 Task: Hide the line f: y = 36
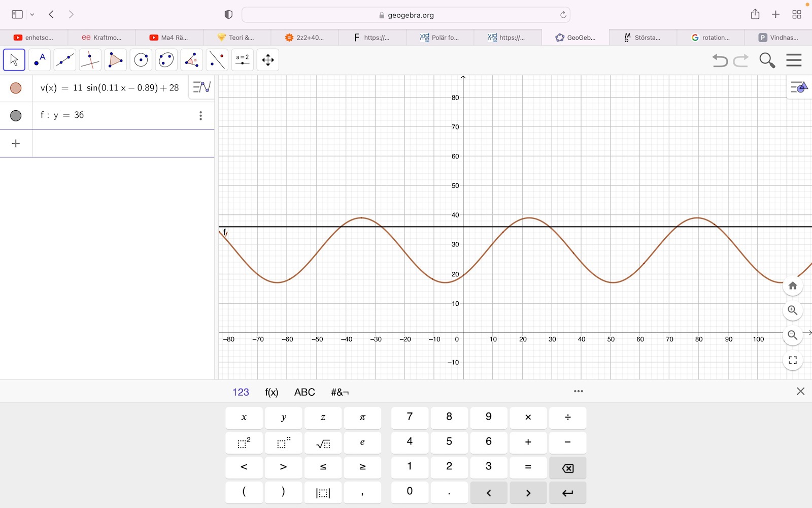click(16, 116)
